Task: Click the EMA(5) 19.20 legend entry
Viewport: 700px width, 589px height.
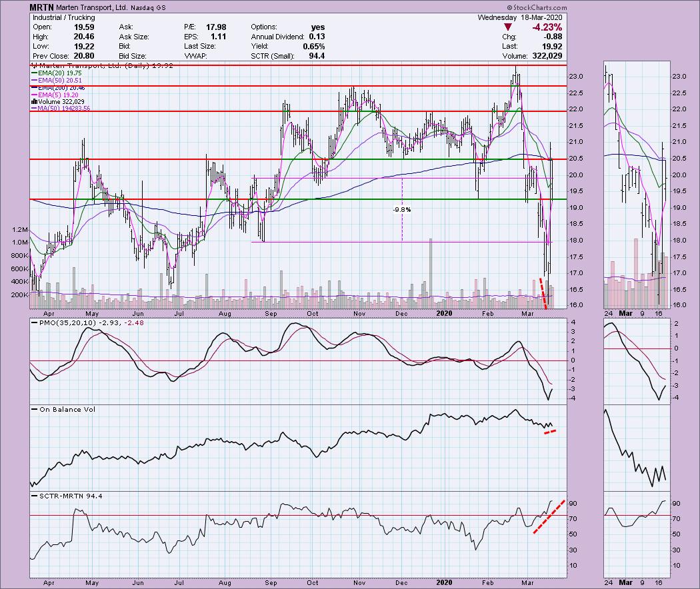Action: pyautogui.click(x=55, y=95)
